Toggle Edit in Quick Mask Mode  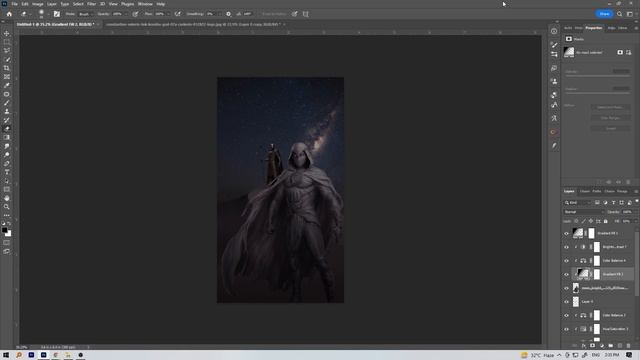[7, 242]
